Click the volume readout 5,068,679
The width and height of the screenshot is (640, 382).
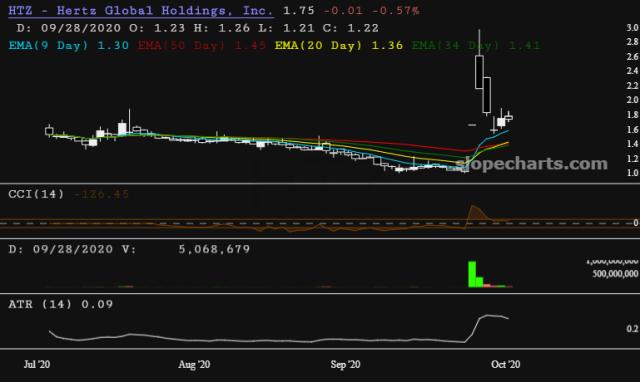click(214, 249)
